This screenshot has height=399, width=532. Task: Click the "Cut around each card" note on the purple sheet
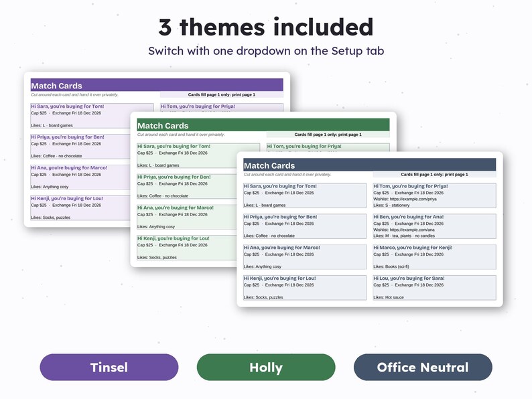pyautogui.click(x=74, y=94)
